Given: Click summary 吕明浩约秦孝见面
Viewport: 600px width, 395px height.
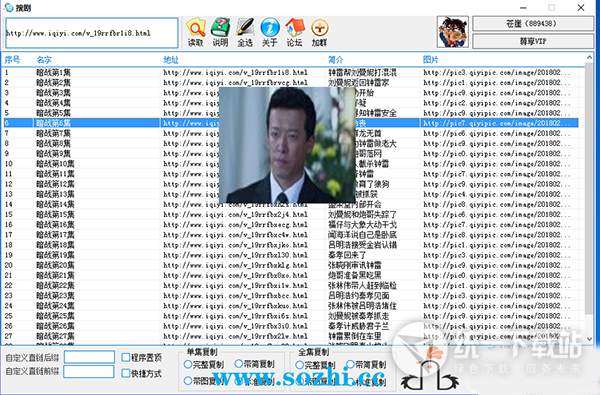Looking at the screenshot, I should (x=359, y=295).
